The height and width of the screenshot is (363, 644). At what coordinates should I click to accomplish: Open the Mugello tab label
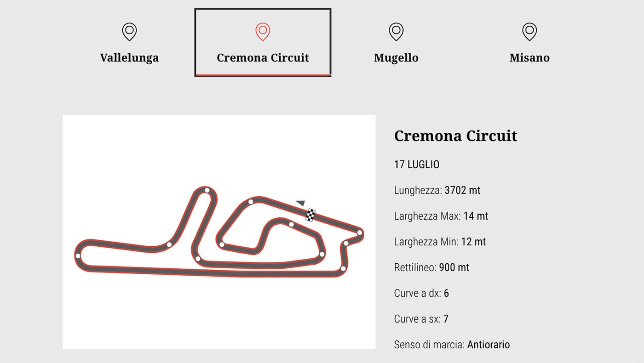pyautogui.click(x=396, y=58)
